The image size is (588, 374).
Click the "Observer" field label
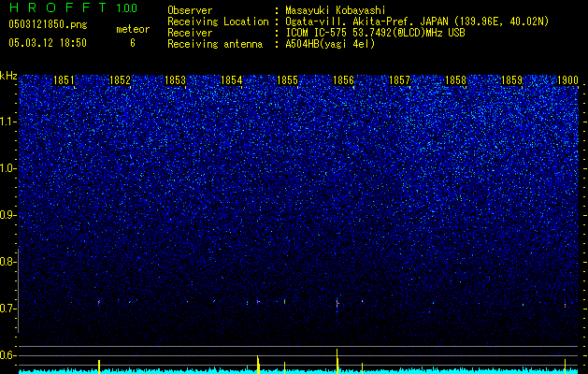(x=190, y=10)
